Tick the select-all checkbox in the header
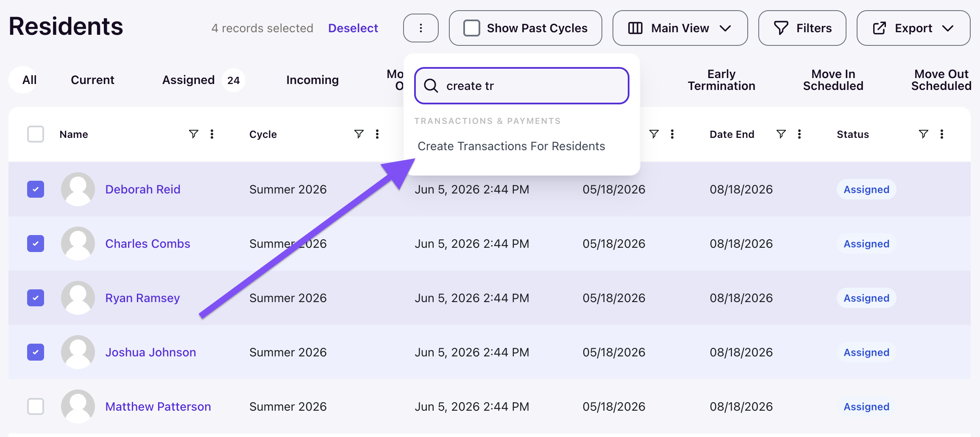The width and height of the screenshot is (980, 437). point(36,134)
